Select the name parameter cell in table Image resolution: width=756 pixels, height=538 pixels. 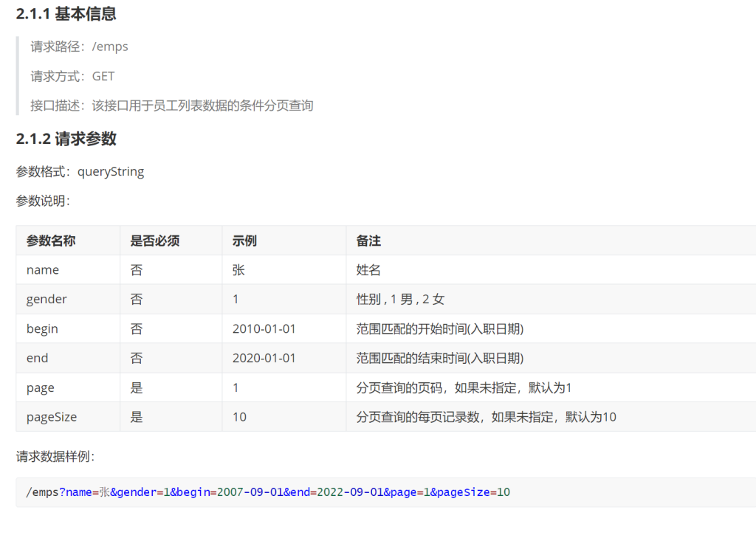click(x=43, y=270)
